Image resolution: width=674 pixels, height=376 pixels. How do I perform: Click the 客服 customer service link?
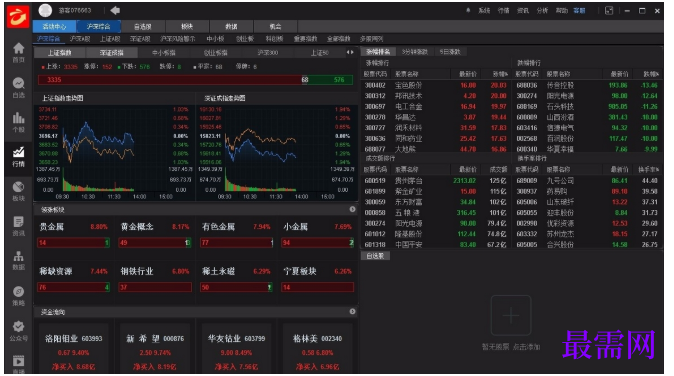[x=579, y=11]
